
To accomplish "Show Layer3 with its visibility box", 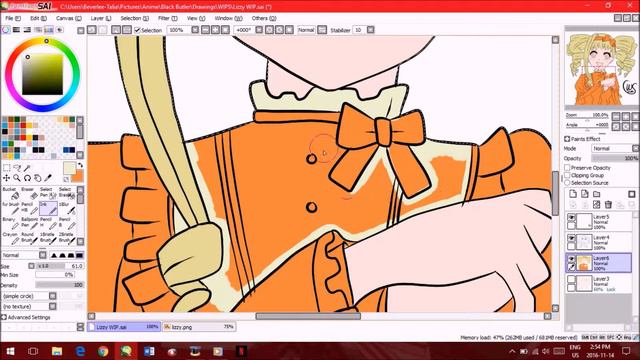I will click(571, 279).
